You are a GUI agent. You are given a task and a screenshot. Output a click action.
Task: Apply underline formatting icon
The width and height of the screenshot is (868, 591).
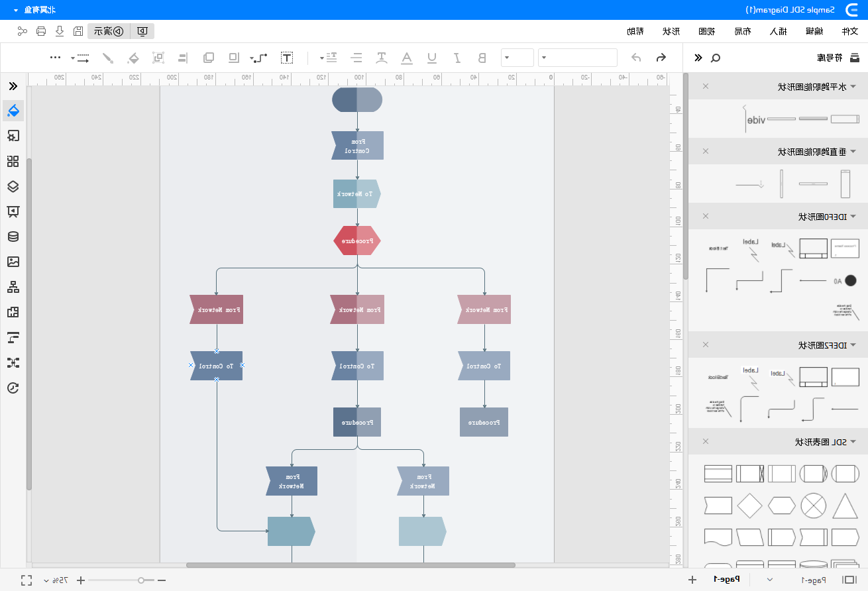pyautogui.click(x=432, y=58)
